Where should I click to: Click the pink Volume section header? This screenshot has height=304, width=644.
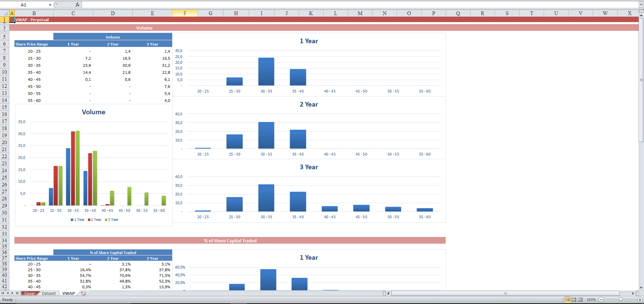click(324, 28)
